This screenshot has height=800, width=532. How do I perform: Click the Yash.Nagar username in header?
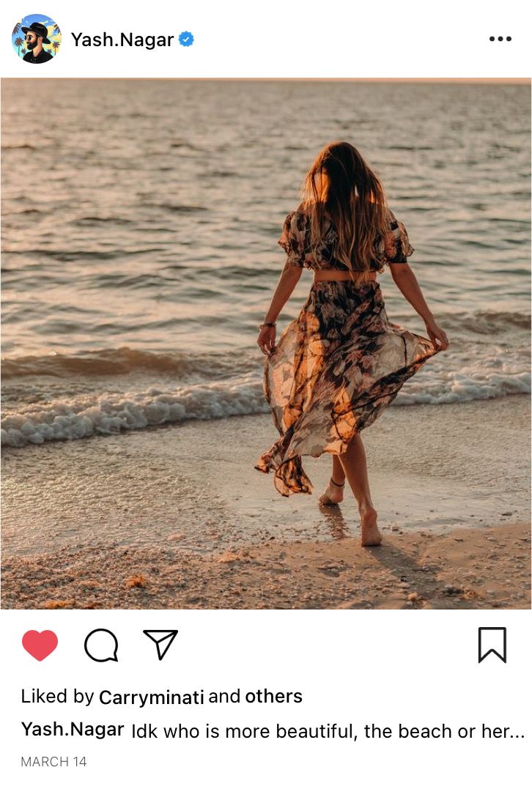pyautogui.click(x=122, y=40)
